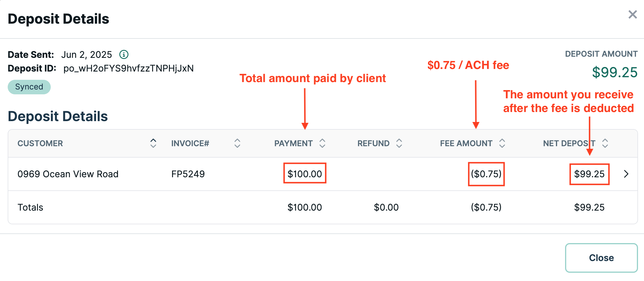Expand details for the 0969 Ocean View Road row
Viewport: 644px width, 281px height.
point(626,173)
